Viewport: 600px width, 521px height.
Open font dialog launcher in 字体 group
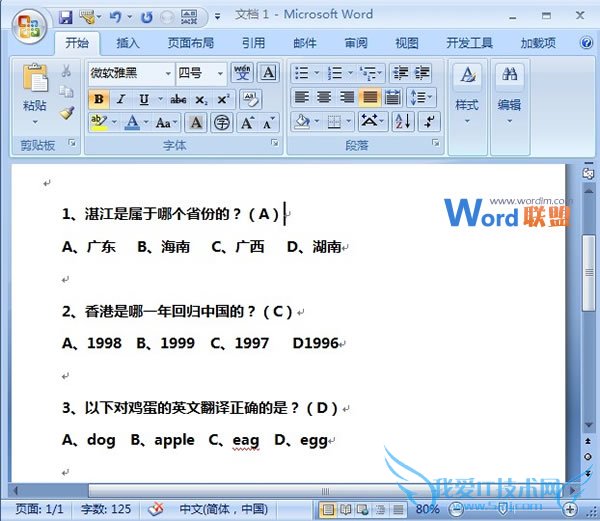coord(274,143)
